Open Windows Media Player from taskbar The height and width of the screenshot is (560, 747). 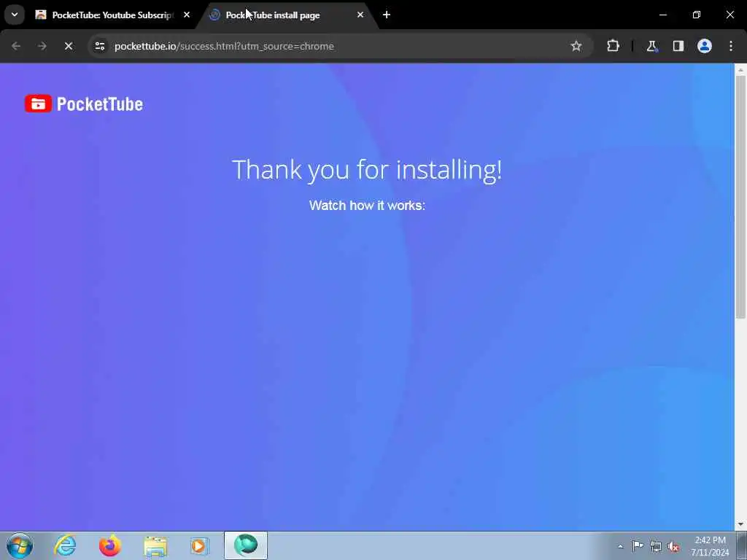(199, 545)
